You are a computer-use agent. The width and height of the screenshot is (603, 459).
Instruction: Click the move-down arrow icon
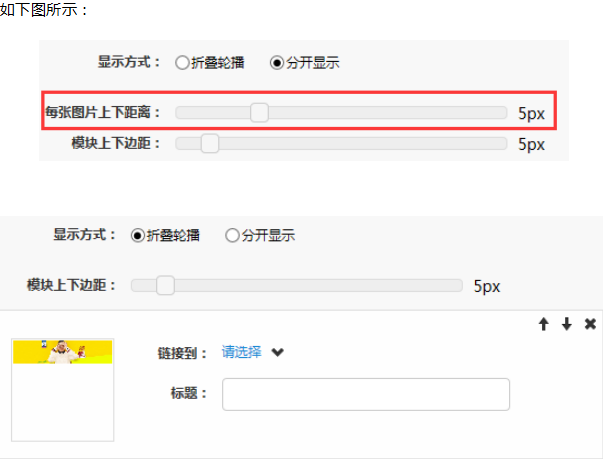(x=566, y=324)
